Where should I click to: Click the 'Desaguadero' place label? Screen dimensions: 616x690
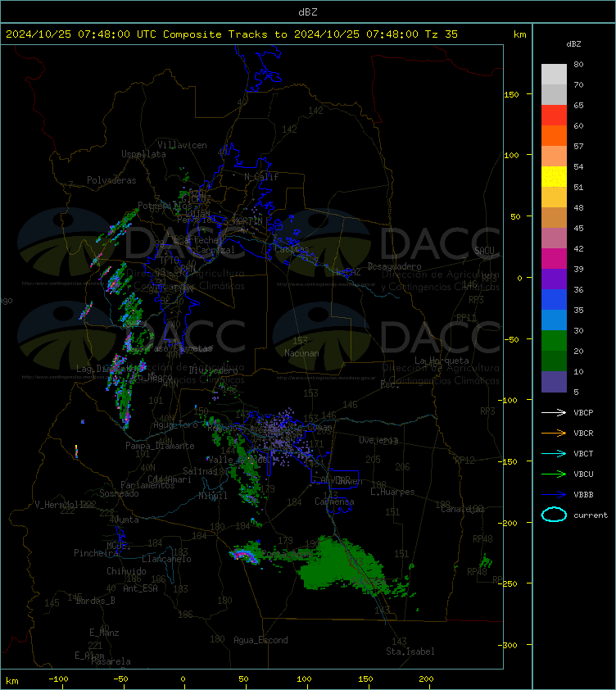394,266
